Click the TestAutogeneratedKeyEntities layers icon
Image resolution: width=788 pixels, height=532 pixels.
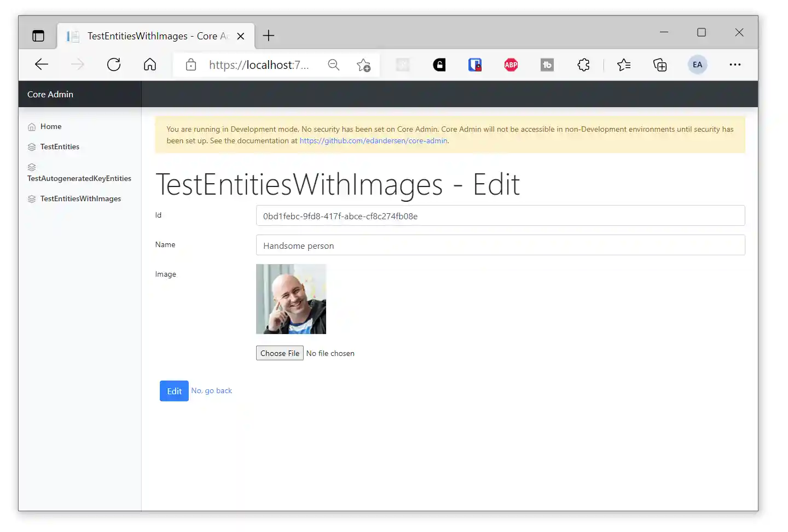tap(31, 167)
